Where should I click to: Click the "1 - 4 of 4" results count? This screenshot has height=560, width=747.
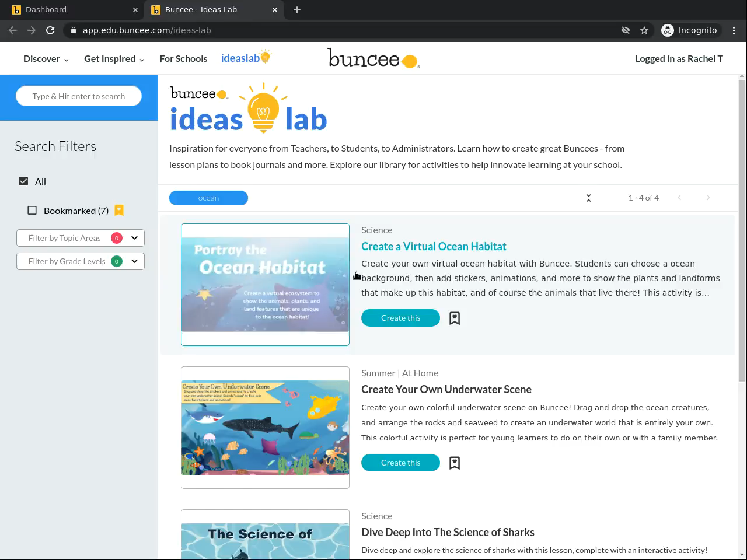click(x=644, y=198)
